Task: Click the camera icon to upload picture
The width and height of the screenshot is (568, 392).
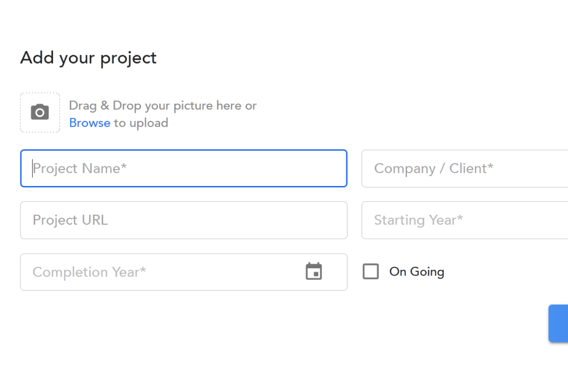Action: pyautogui.click(x=40, y=112)
